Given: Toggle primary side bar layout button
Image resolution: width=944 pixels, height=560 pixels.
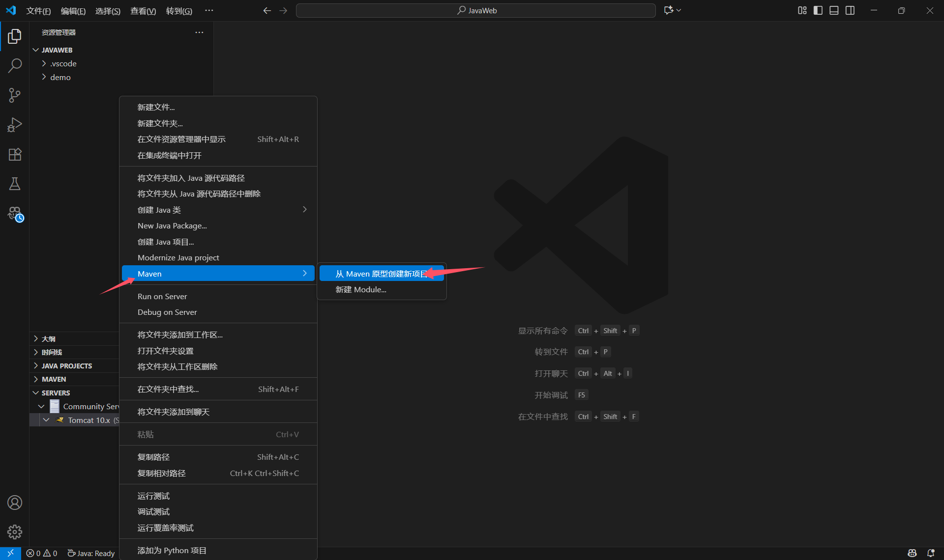Looking at the screenshot, I should [818, 10].
